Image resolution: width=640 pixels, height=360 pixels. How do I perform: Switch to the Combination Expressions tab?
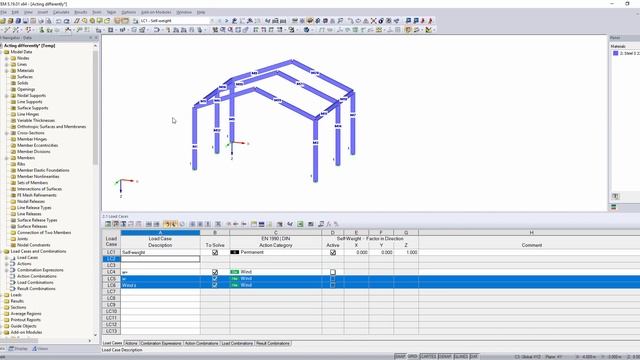tap(161, 343)
